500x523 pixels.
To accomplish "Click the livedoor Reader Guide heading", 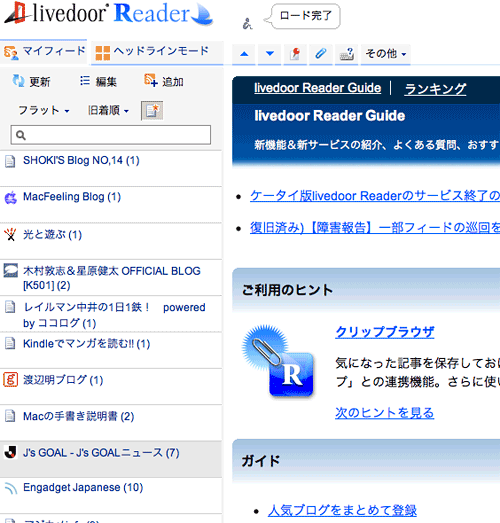I will coord(330,116).
